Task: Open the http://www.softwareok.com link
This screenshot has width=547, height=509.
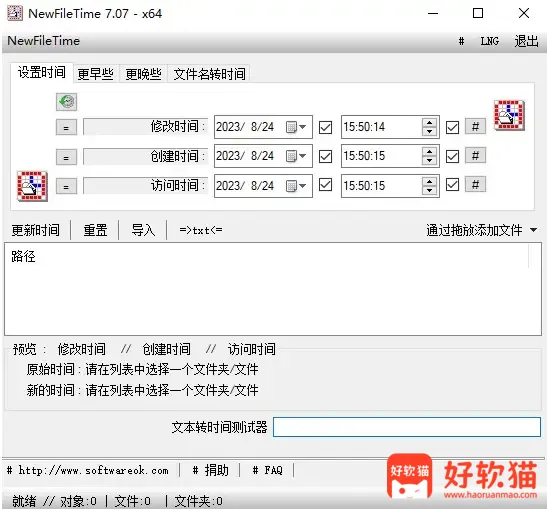Action: pyautogui.click(x=87, y=471)
